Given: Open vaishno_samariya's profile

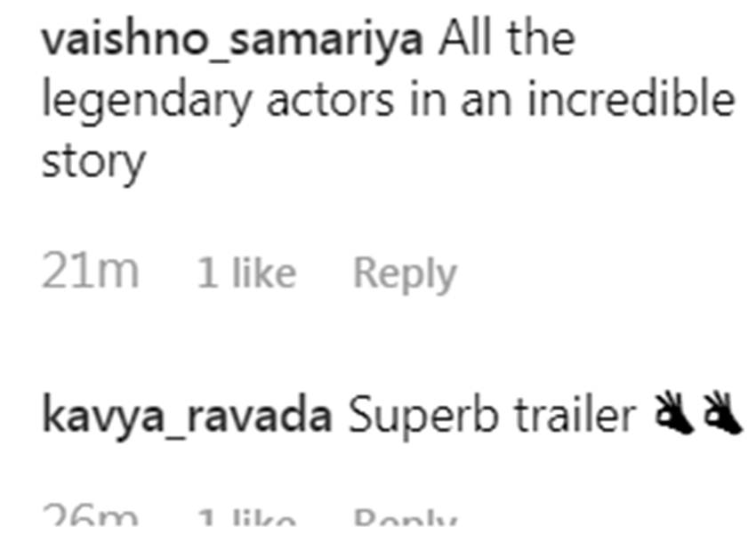Looking at the screenshot, I should coord(232,40).
